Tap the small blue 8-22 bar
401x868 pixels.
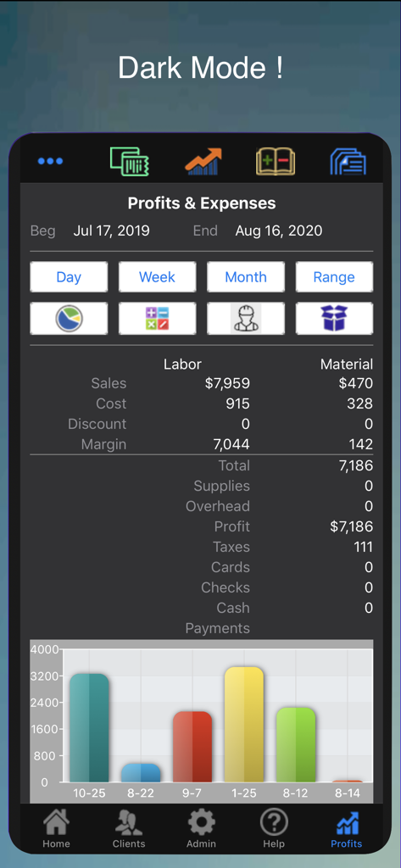click(x=141, y=773)
